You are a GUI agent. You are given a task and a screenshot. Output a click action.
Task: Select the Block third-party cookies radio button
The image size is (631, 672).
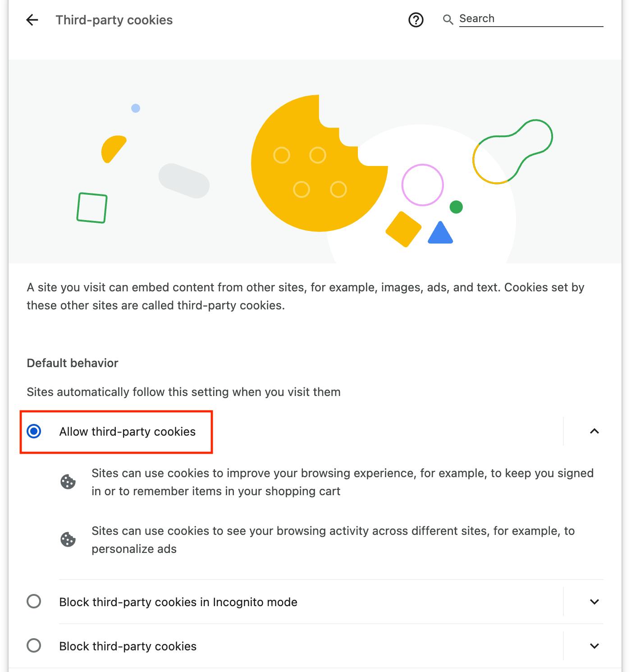(34, 645)
